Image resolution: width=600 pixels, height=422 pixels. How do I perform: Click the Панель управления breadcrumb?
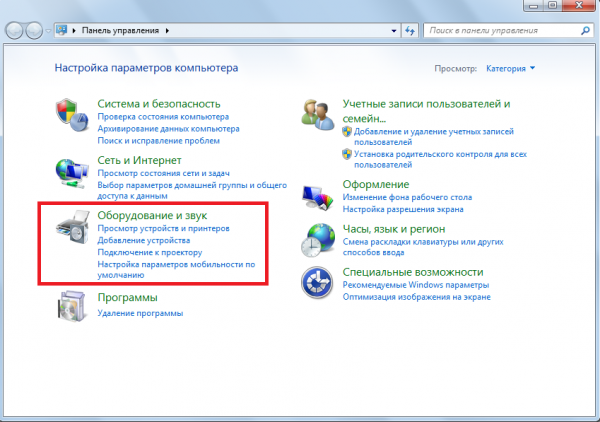tap(120, 31)
